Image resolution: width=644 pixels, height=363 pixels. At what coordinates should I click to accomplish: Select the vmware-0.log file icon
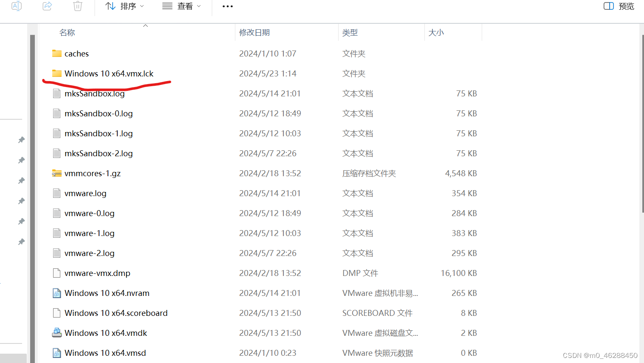click(57, 213)
